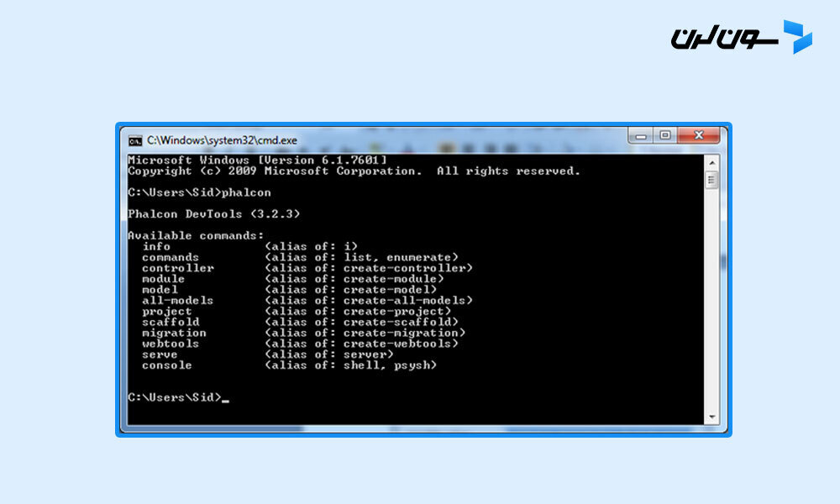840x504 pixels.
Task: Click the 'migration' command name
Action: click(x=174, y=333)
